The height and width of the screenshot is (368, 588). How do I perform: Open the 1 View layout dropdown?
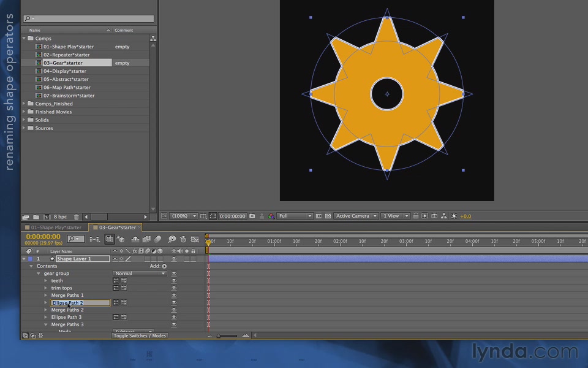click(x=395, y=216)
